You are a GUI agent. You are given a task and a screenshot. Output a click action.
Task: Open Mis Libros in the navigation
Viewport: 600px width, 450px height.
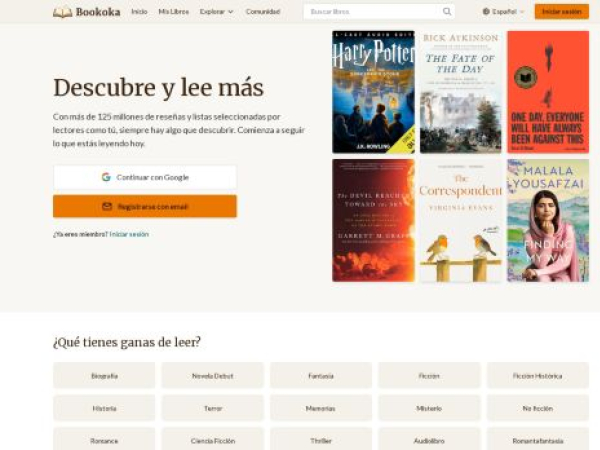click(173, 12)
